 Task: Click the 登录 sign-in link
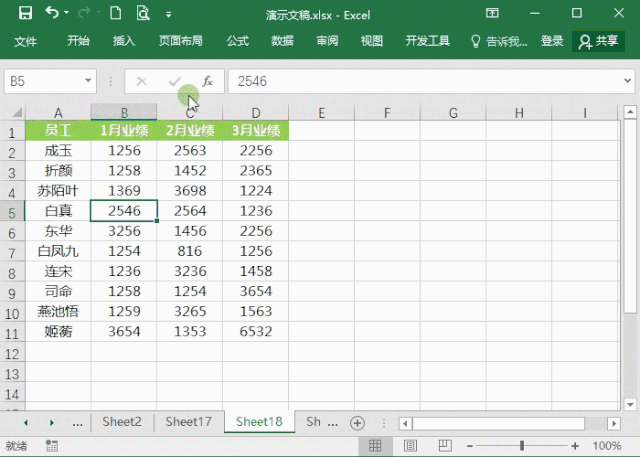click(552, 41)
